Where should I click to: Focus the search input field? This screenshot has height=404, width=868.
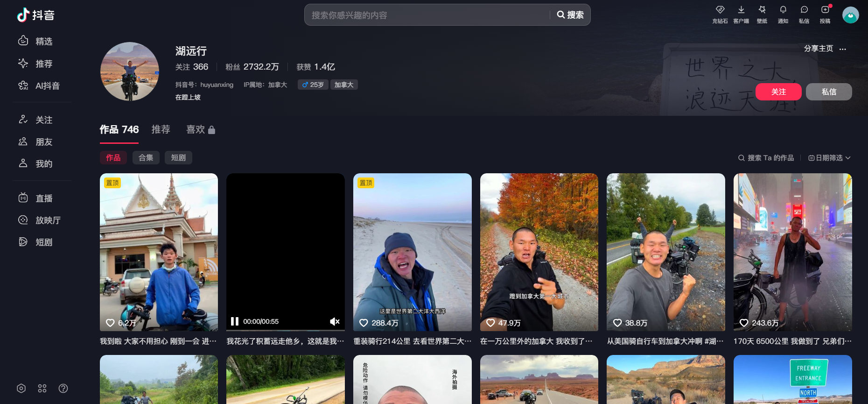coord(427,15)
